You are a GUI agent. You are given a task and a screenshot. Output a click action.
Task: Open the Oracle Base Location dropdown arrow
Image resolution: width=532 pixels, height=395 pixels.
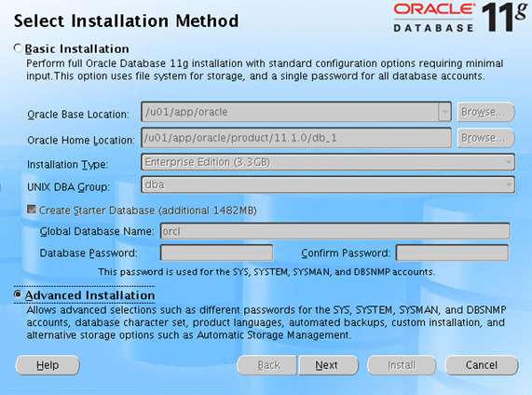[x=444, y=112]
